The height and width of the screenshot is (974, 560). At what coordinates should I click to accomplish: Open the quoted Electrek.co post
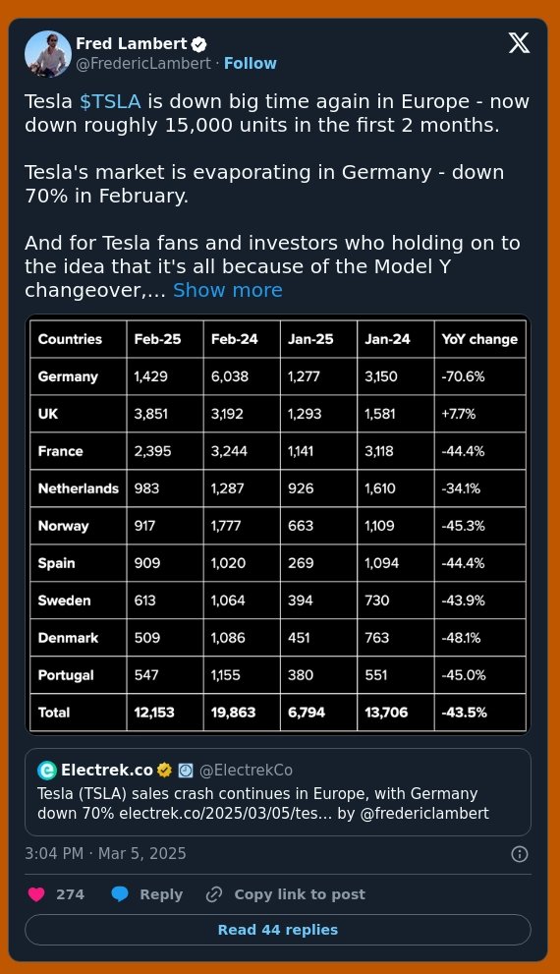pos(278,792)
